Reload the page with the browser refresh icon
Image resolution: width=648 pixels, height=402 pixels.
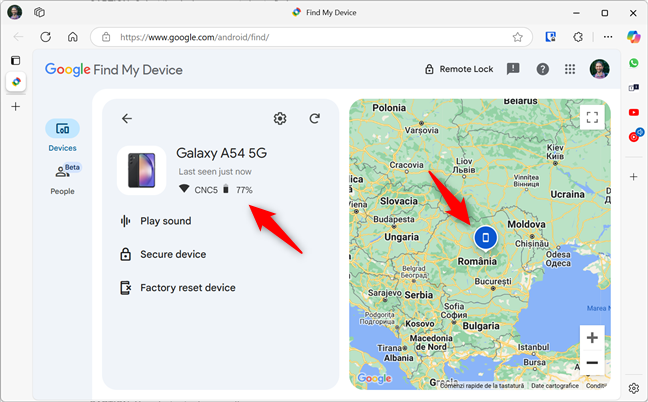click(45, 37)
